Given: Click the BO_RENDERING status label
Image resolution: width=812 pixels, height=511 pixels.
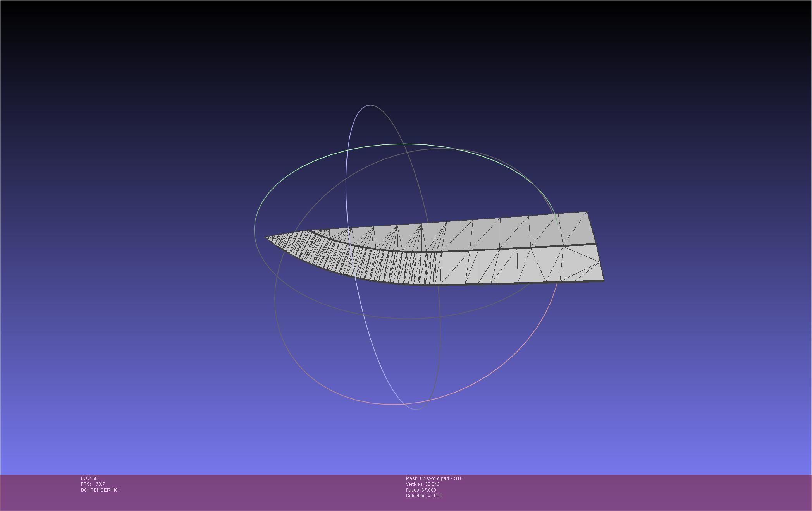Looking at the screenshot, I should pos(100,490).
